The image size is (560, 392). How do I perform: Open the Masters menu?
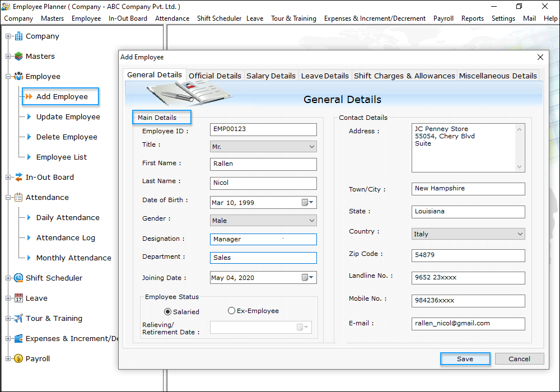tap(52, 18)
